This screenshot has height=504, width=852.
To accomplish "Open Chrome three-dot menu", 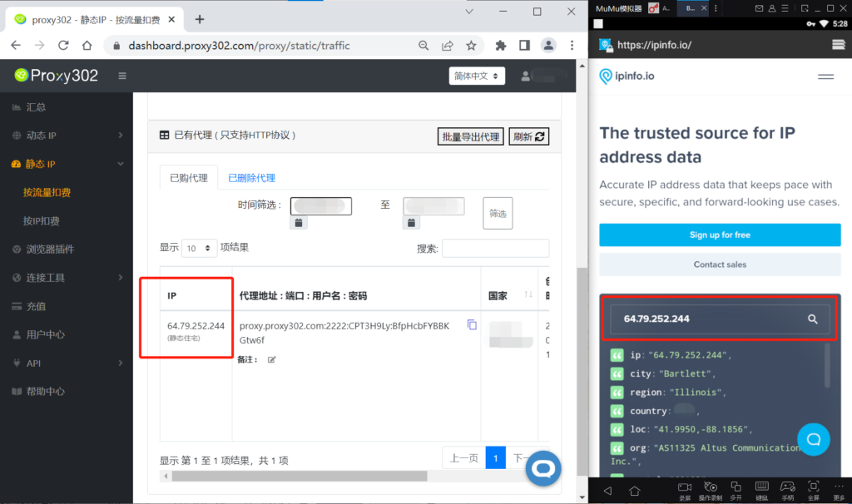I will pyautogui.click(x=572, y=46).
